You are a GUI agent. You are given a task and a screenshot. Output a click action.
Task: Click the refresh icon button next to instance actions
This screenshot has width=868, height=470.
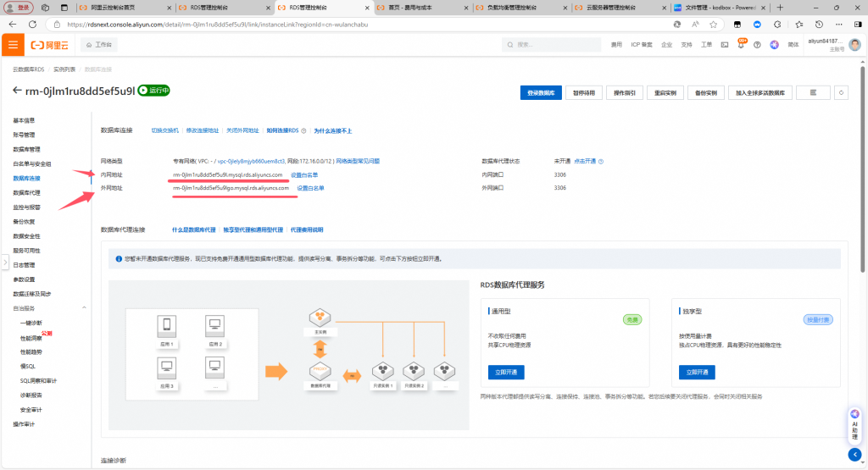click(841, 92)
